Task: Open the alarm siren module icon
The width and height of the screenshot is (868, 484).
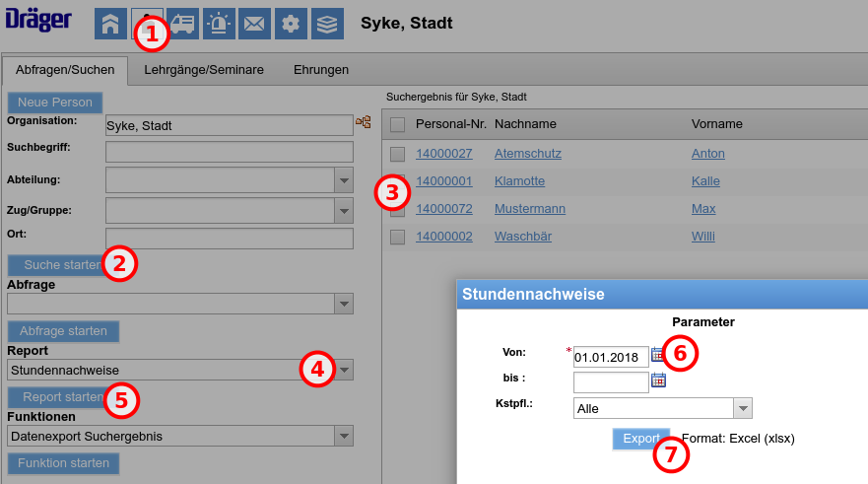Action: 219,24
